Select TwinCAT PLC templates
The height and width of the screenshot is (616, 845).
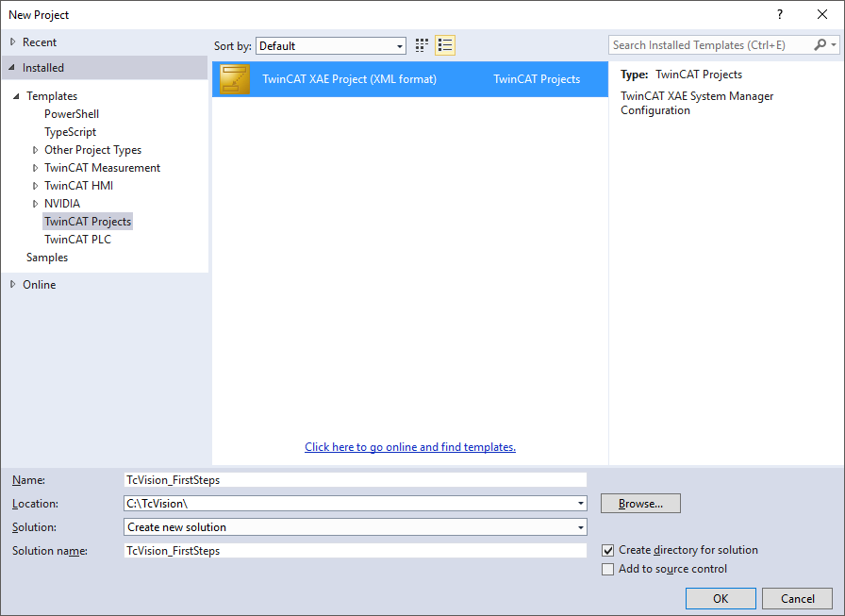click(77, 240)
